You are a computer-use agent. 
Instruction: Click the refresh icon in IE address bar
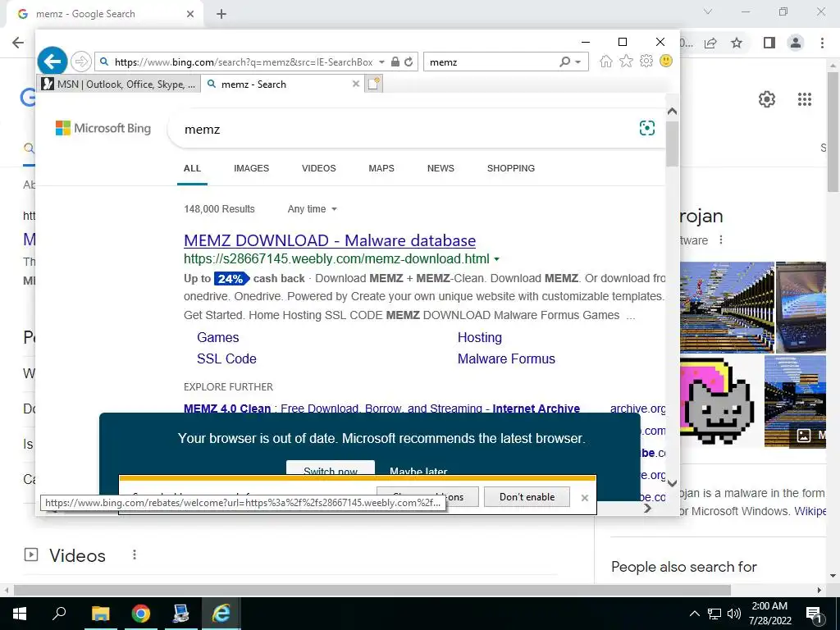[x=409, y=62]
